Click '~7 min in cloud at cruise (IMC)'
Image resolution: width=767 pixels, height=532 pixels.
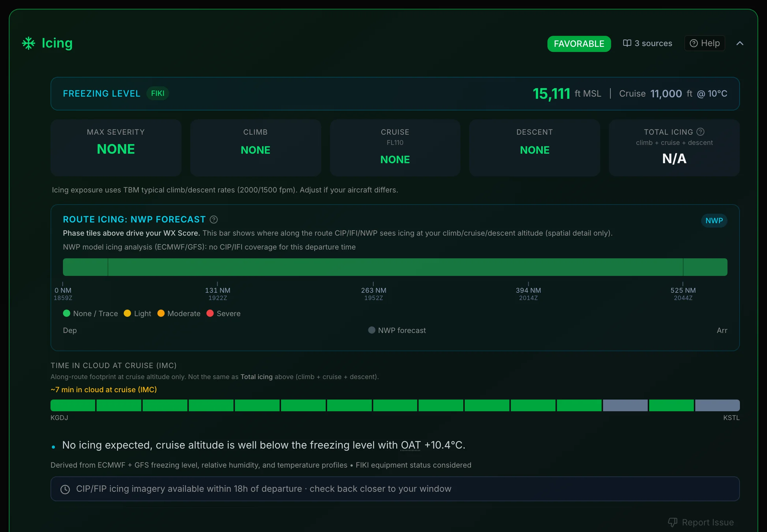coord(104,390)
